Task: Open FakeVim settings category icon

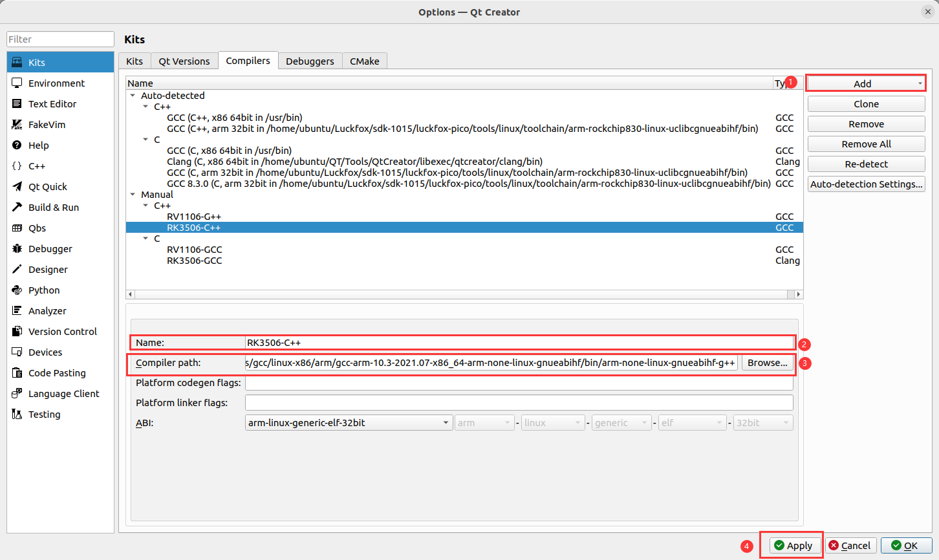Action: [x=17, y=125]
